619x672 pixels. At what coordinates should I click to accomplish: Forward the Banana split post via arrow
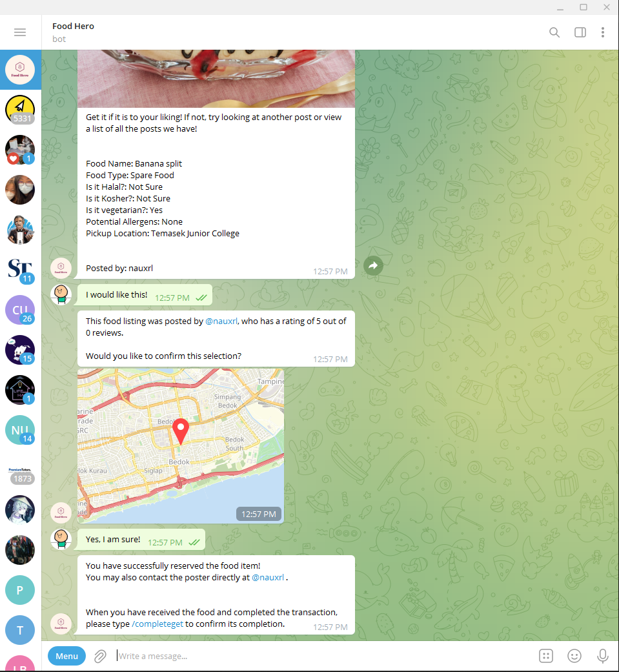point(373,266)
